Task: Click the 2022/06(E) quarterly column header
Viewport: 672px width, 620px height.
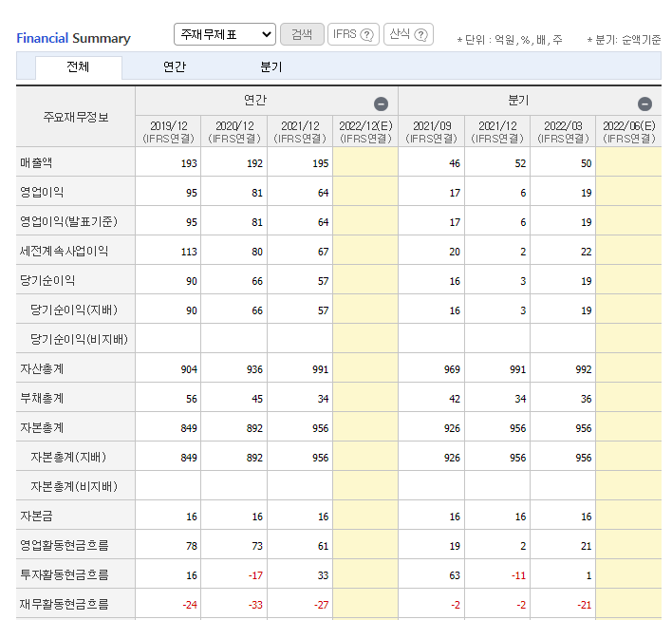Action: coord(629,132)
